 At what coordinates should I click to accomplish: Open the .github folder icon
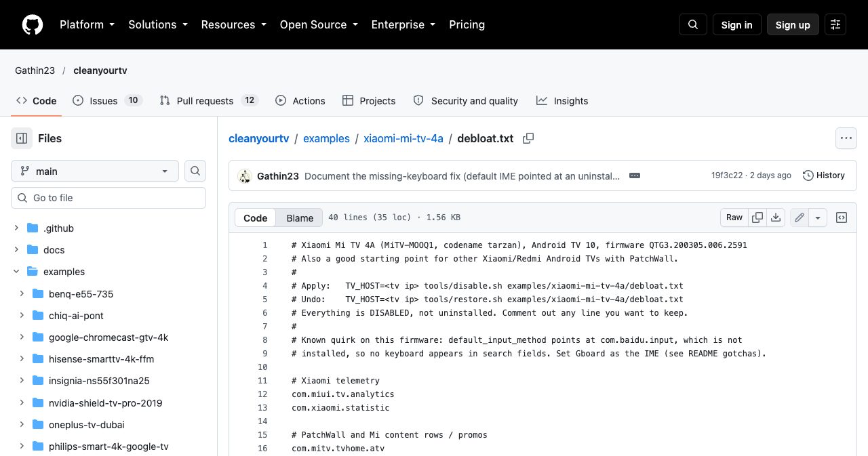[33, 228]
